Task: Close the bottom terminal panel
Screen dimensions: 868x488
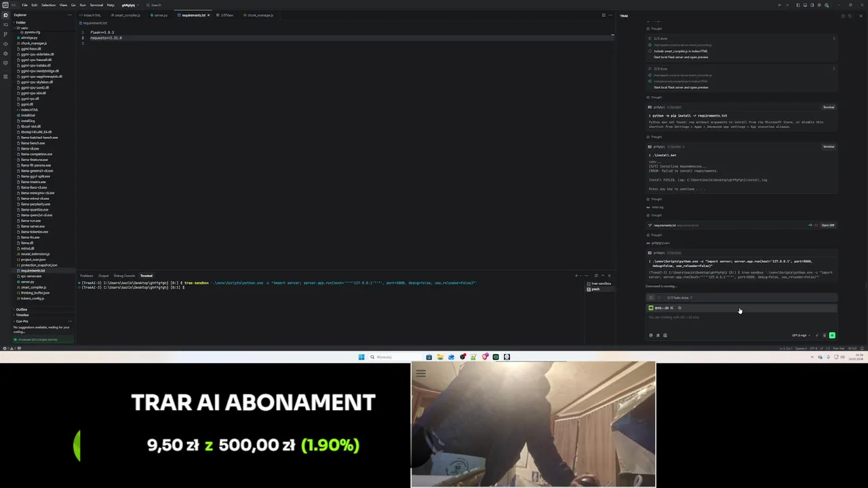Action: tap(609, 276)
